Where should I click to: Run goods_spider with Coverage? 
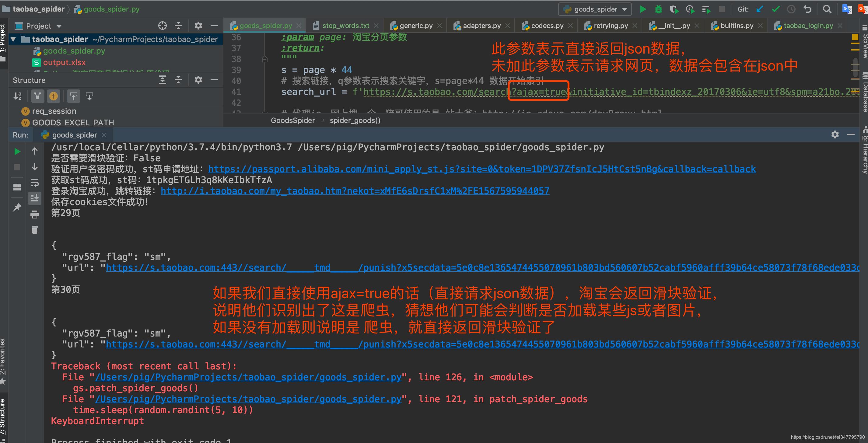pyautogui.click(x=674, y=9)
